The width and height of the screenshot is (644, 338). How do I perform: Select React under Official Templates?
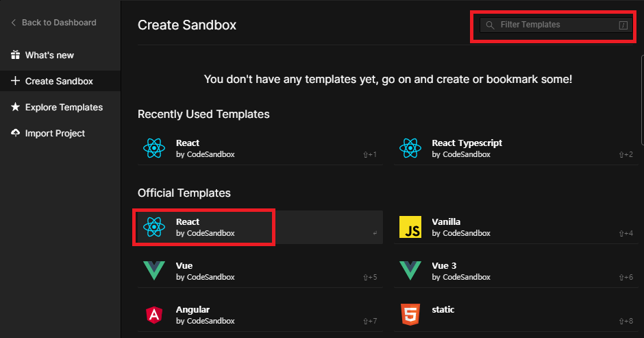tap(260, 228)
